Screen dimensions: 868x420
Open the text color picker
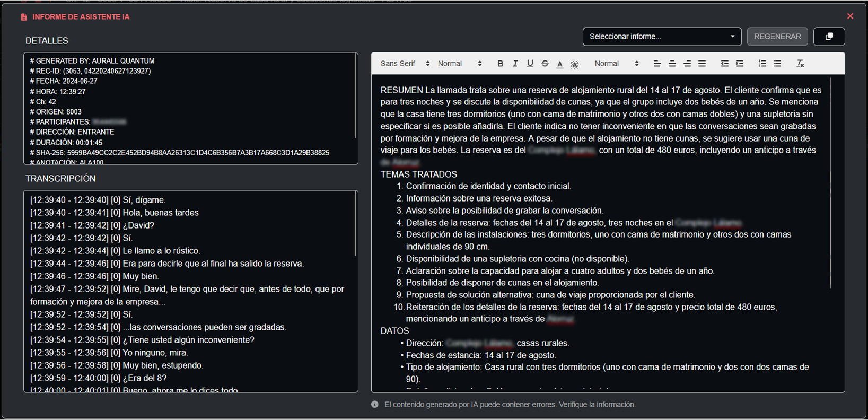pos(560,64)
